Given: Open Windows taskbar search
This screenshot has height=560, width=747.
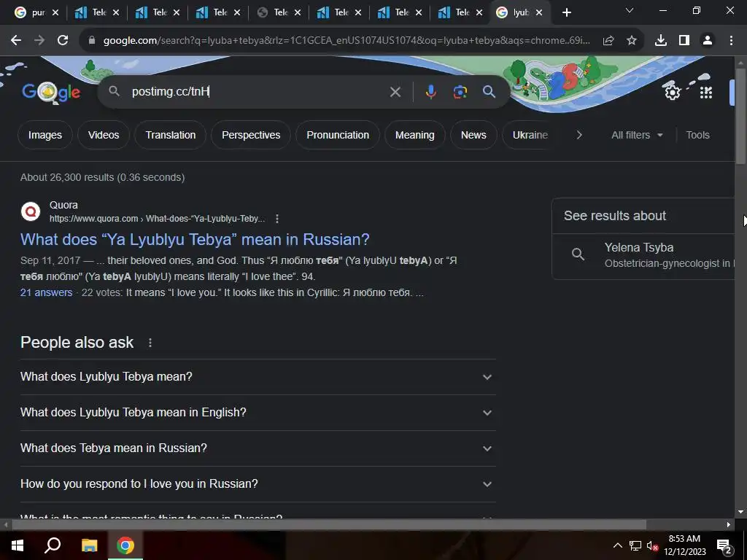Looking at the screenshot, I should 53,545.
